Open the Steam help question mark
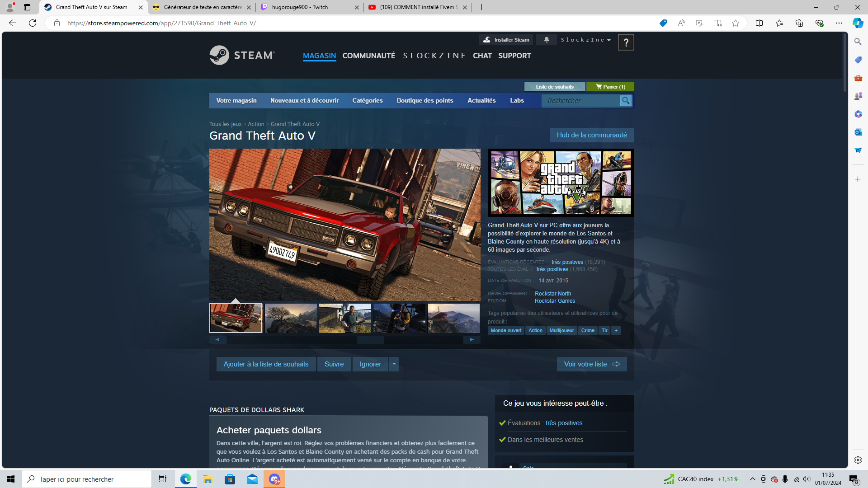This screenshot has width=868, height=488. (626, 42)
